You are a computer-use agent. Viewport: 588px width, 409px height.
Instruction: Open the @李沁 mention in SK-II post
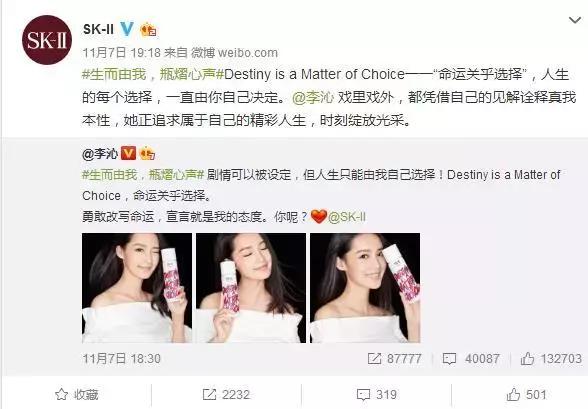pyautogui.click(x=313, y=97)
